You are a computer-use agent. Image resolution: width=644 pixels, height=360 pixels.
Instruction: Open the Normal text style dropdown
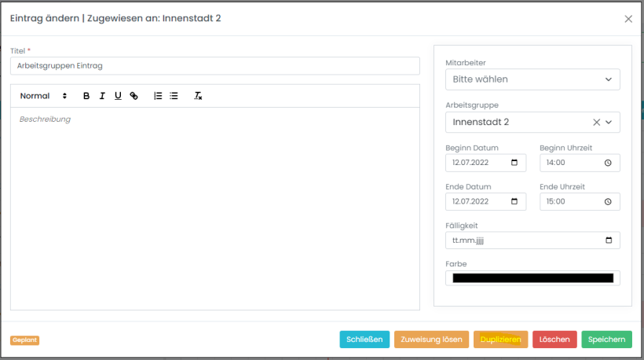[x=43, y=96]
